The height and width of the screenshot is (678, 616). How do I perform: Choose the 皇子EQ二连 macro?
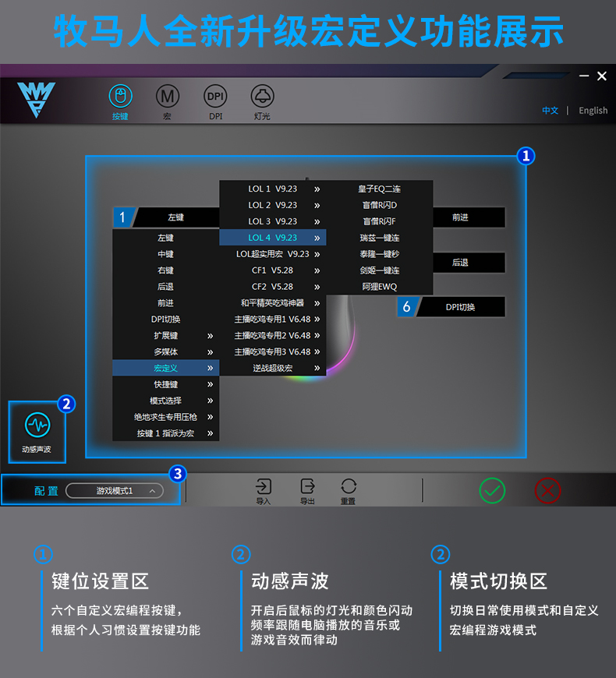coord(380,189)
